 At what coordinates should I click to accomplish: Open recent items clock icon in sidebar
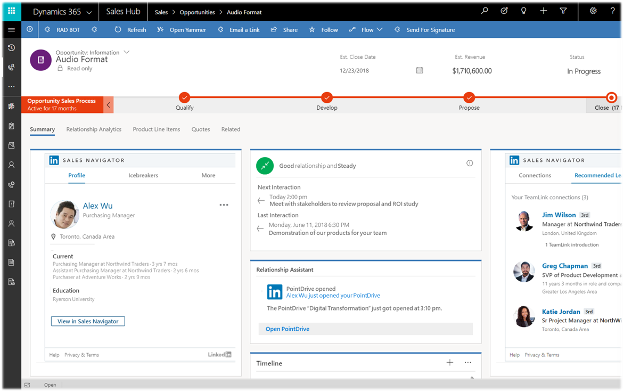(x=12, y=47)
